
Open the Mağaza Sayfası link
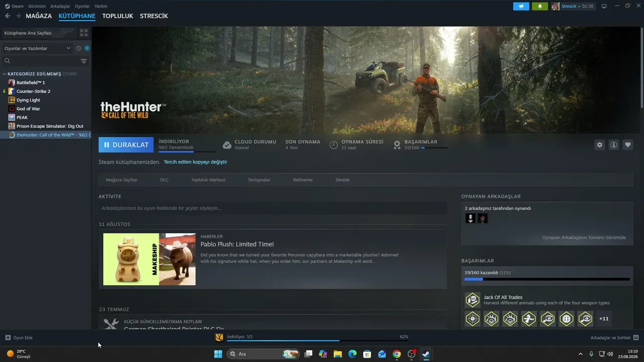122,180
